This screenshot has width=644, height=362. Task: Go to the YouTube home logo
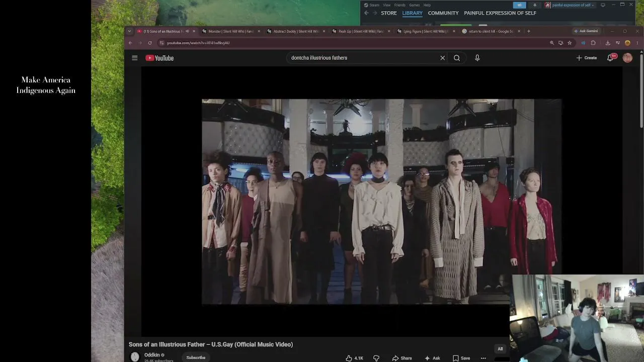click(159, 58)
